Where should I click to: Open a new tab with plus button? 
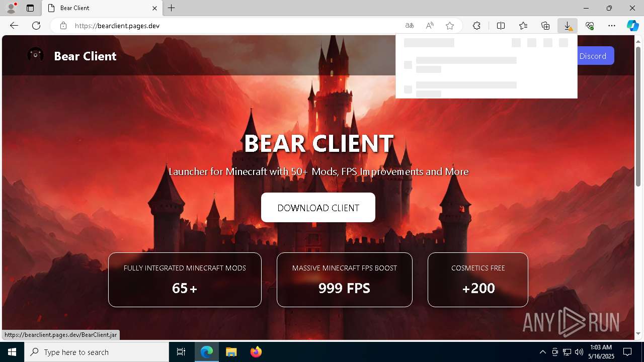coord(172,8)
